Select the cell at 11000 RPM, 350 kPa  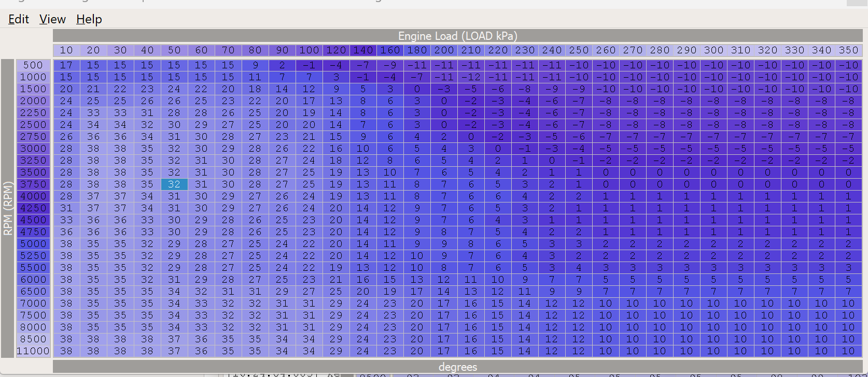point(848,351)
